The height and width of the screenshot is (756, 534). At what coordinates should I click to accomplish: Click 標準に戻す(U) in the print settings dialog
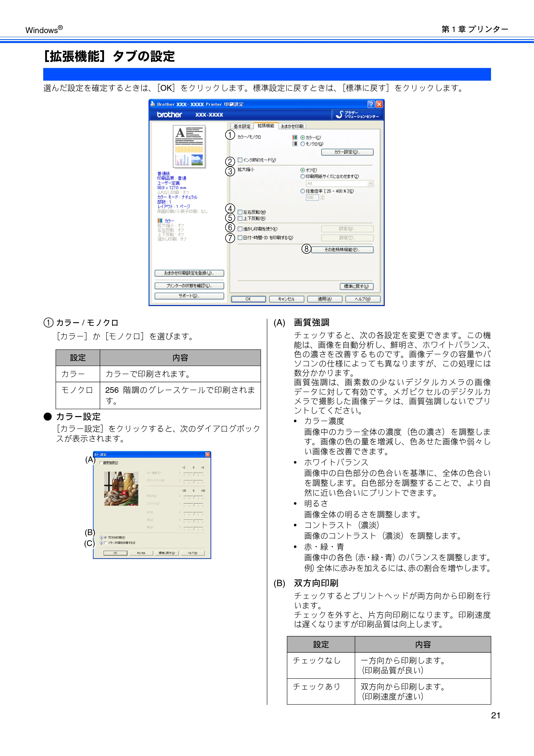356,287
